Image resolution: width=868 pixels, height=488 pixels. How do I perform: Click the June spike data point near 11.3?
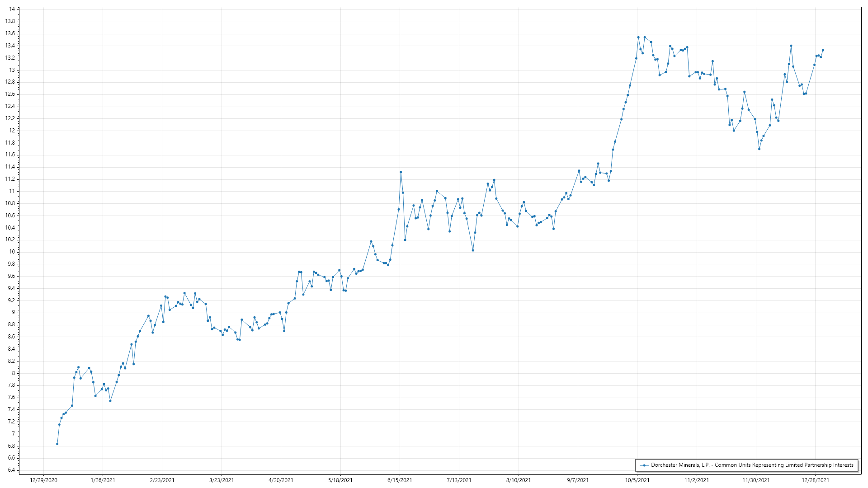coord(401,172)
